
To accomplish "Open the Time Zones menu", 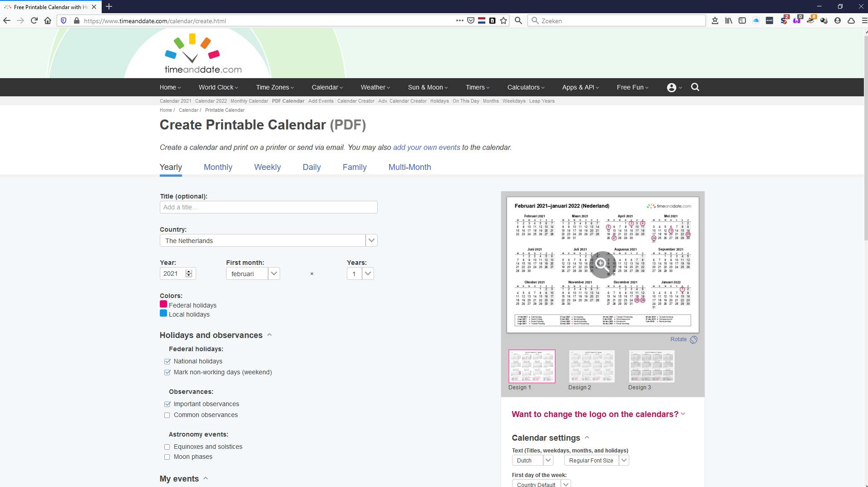I will tap(275, 87).
